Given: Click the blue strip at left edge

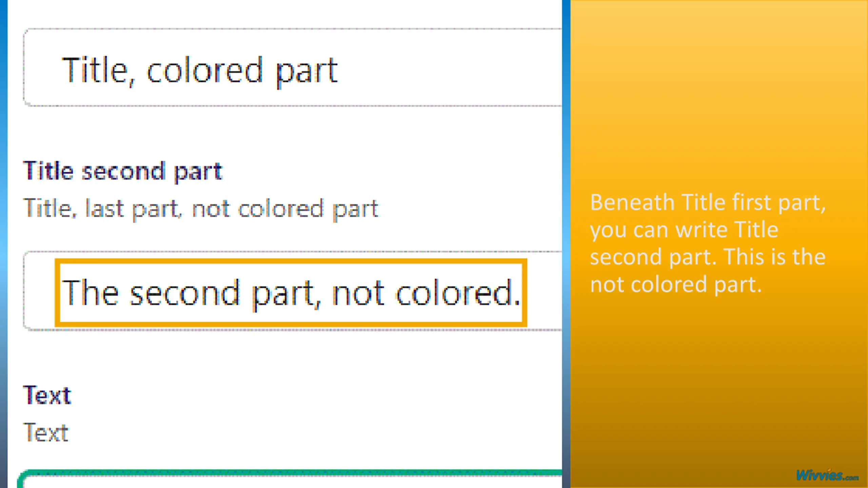Looking at the screenshot, I should pos(3,237).
